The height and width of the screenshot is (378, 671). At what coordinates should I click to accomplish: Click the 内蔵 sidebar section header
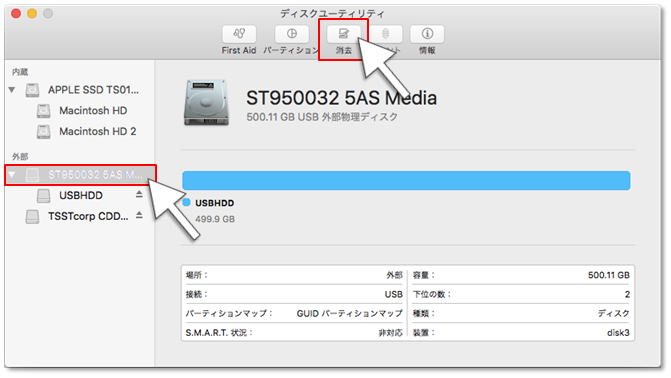click(20, 72)
